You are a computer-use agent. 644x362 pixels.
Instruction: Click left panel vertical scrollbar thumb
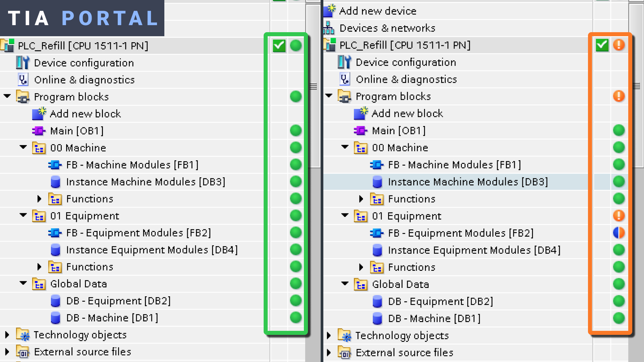click(x=313, y=86)
